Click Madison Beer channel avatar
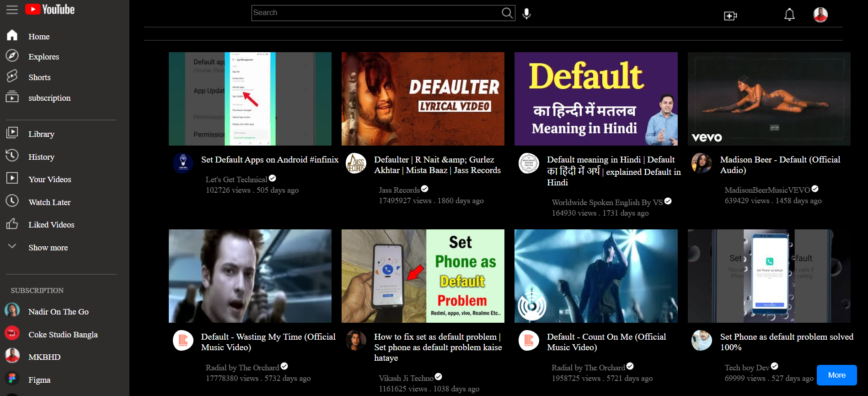Viewport: 868px width, 396px height. 702,163
